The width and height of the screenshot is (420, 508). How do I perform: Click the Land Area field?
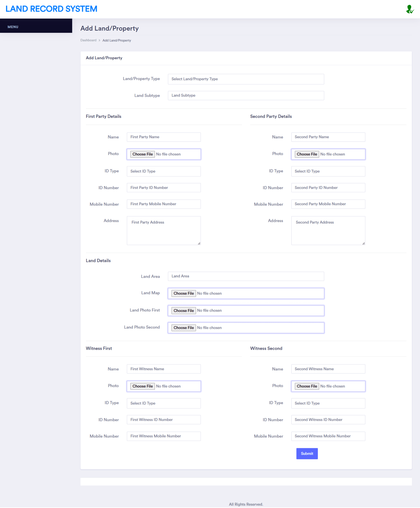[246, 276]
